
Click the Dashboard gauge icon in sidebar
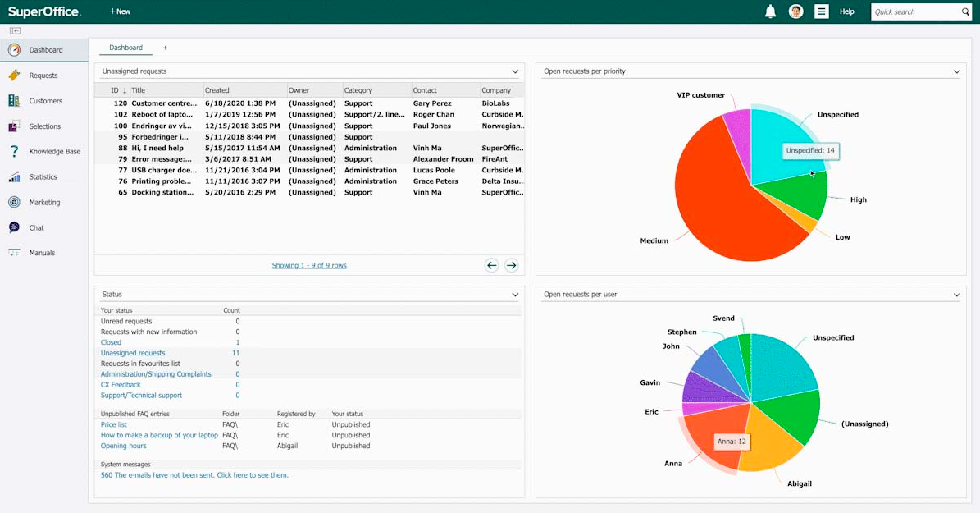click(x=14, y=50)
